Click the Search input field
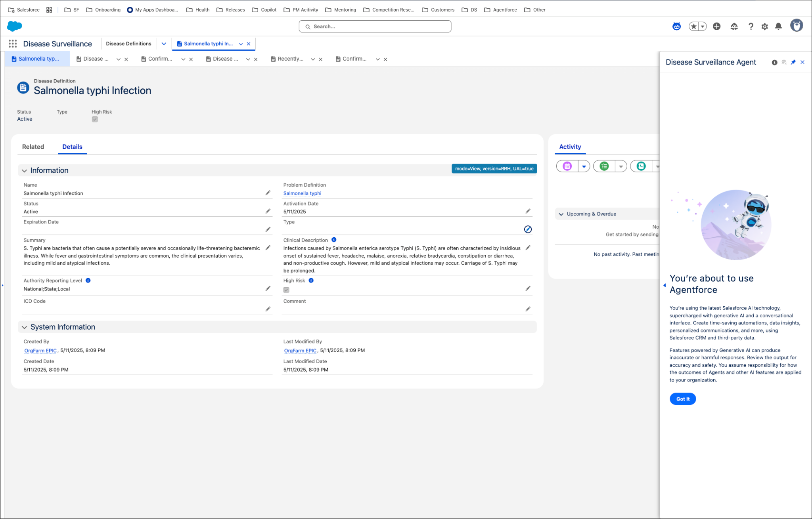 click(375, 27)
